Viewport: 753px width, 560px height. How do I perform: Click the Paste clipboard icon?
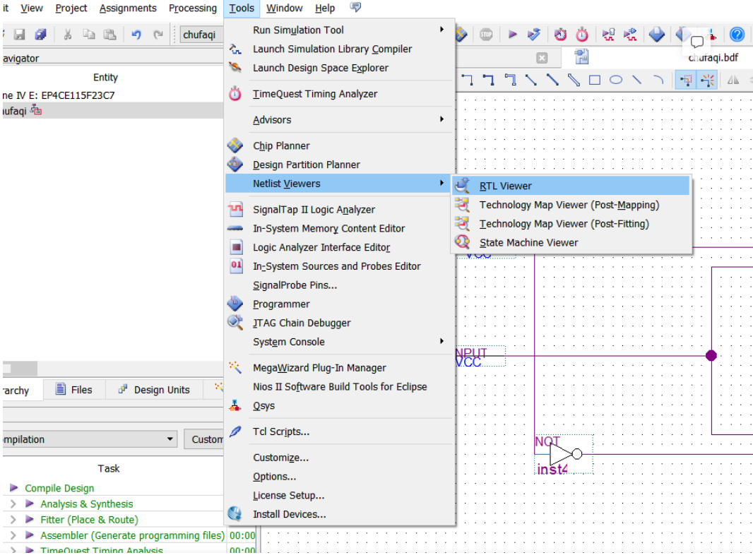click(110, 35)
